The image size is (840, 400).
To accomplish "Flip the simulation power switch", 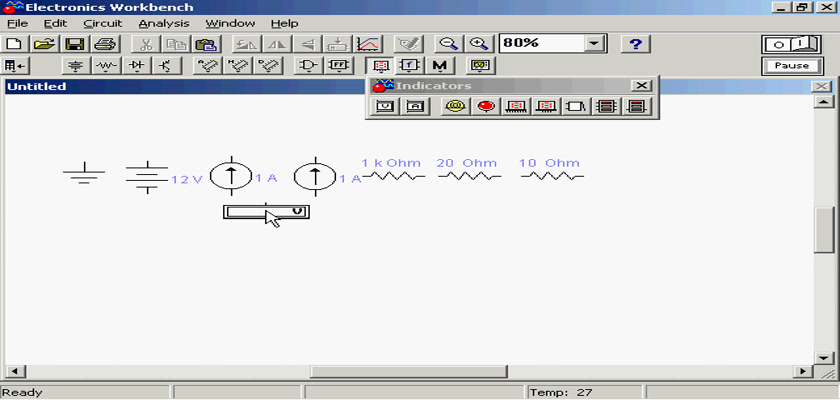I will click(792, 44).
